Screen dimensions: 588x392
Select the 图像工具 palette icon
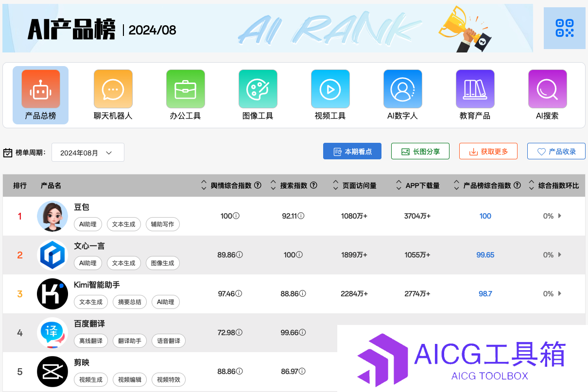click(x=258, y=89)
